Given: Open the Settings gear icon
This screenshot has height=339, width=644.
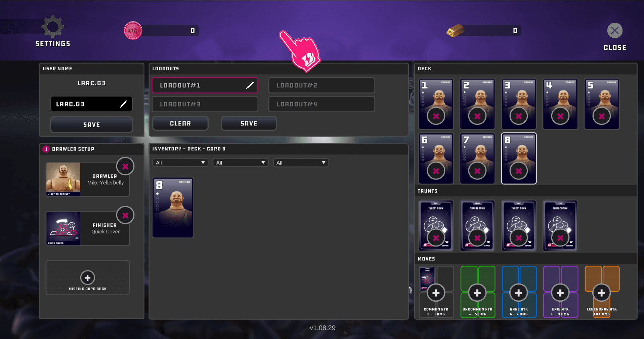Looking at the screenshot, I should coord(53,27).
